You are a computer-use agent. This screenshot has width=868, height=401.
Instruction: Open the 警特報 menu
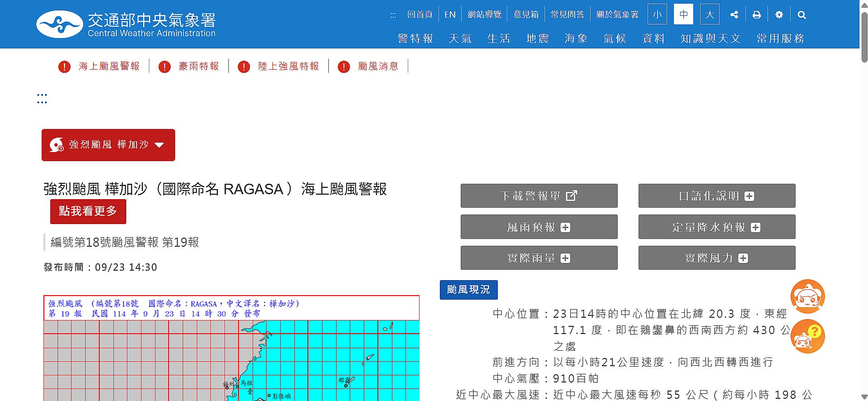pos(415,39)
